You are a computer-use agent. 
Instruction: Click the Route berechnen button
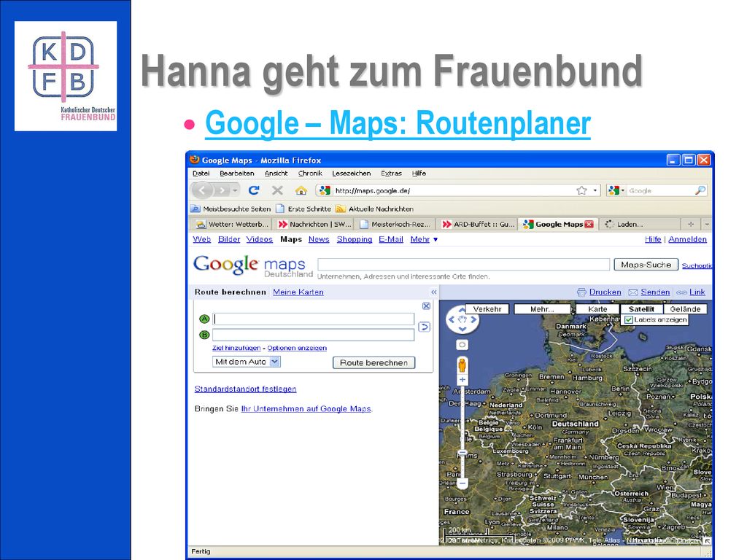click(x=374, y=363)
